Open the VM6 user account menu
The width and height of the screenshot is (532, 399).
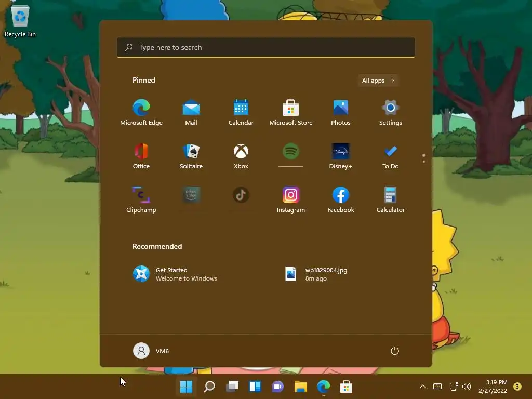(x=151, y=351)
